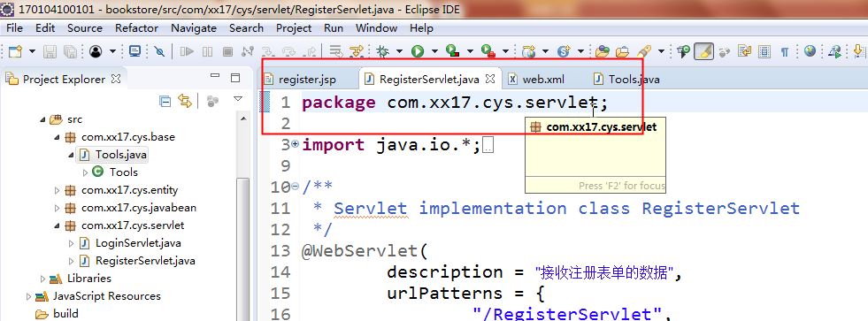Open the External Tools dropdown arrow
This screenshot has height=321, width=868.
pos(505,51)
